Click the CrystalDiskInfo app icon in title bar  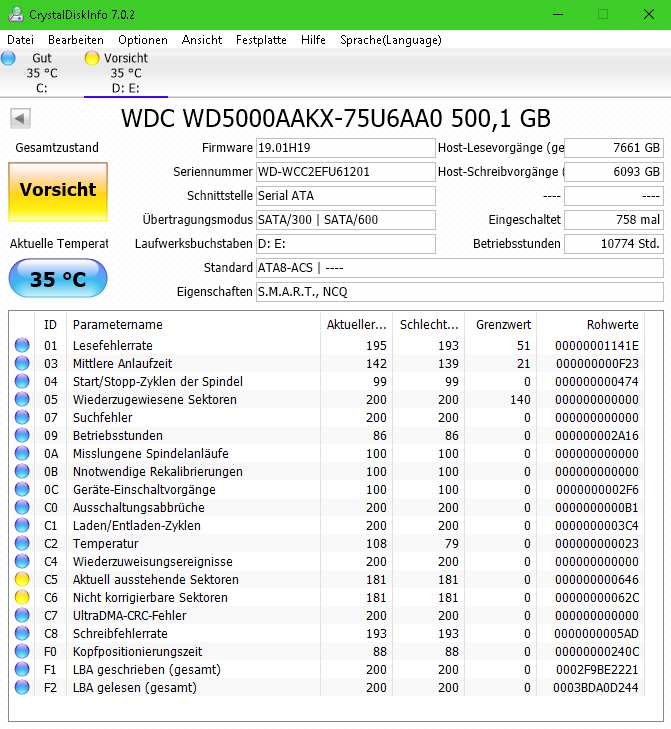[x=16, y=14]
